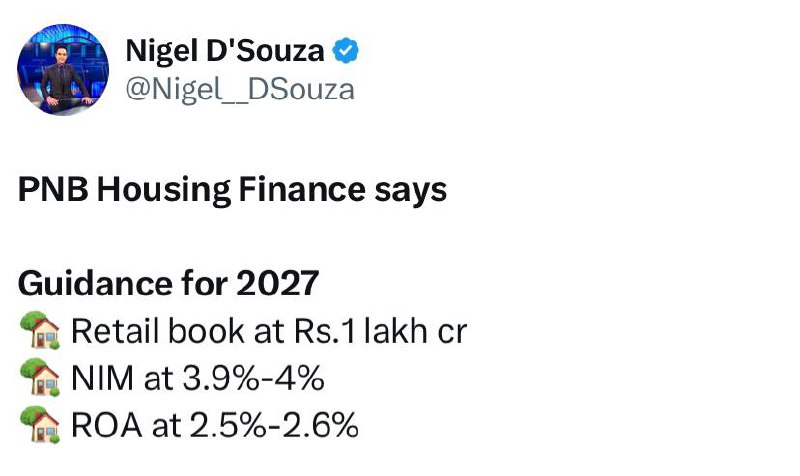
Task: Click the '2.5%-2.6%' ROA value
Action: pos(274,425)
